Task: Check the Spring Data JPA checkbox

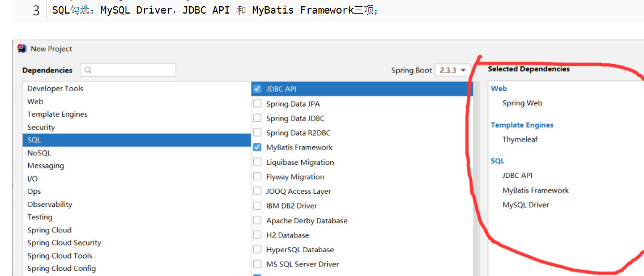Action: (x=257, y=104)
